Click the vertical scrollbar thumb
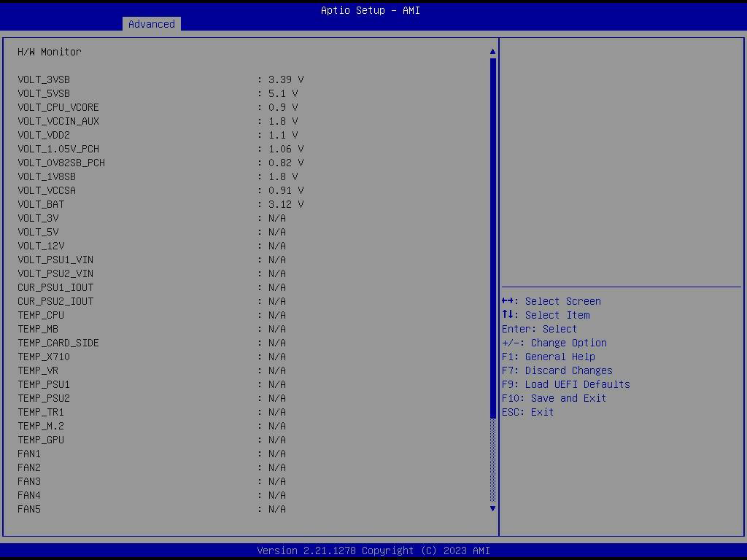747x560 pixels. [492, 237]
